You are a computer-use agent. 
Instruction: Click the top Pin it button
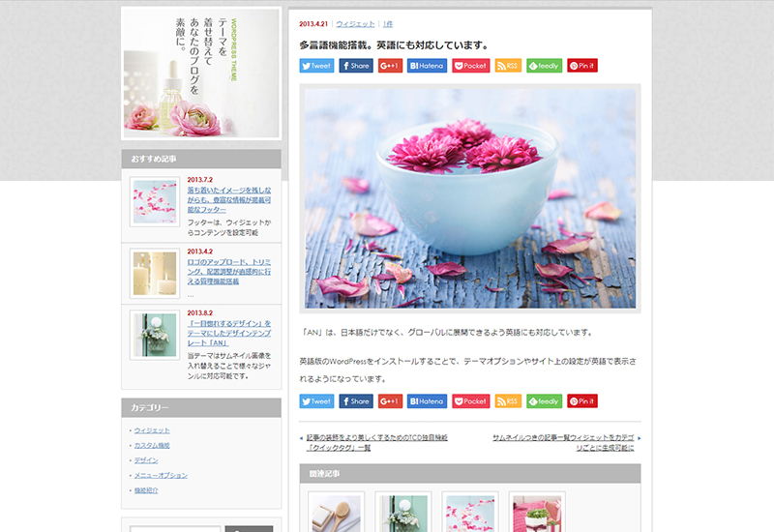(x=582, y=66)
